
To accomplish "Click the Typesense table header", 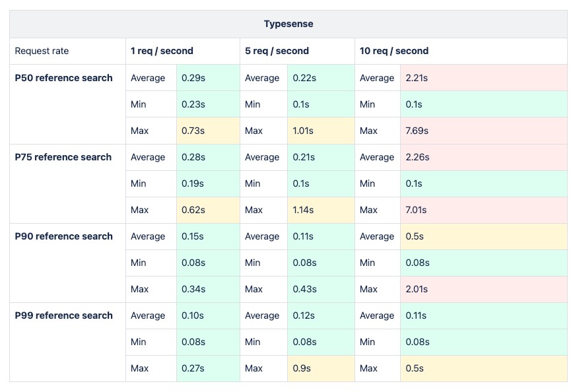I will coord(288,24).
